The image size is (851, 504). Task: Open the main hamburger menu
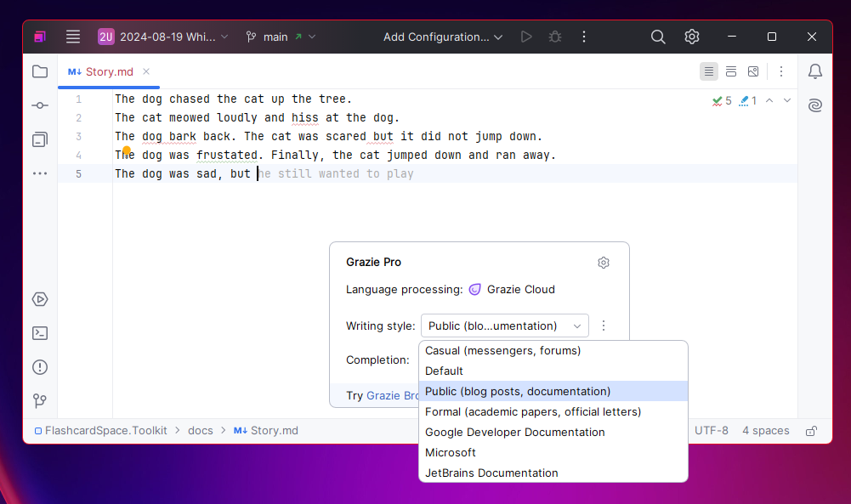click(73, 37)
